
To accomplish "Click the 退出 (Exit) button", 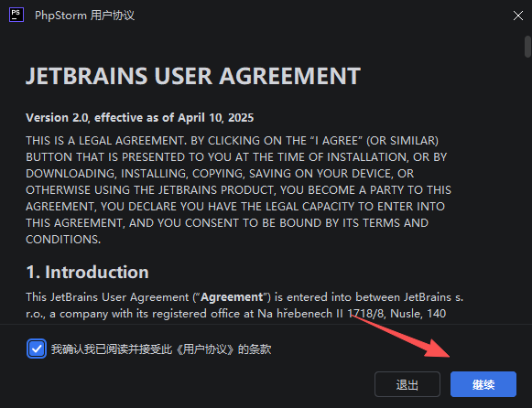I will click(x=407, y=384).
